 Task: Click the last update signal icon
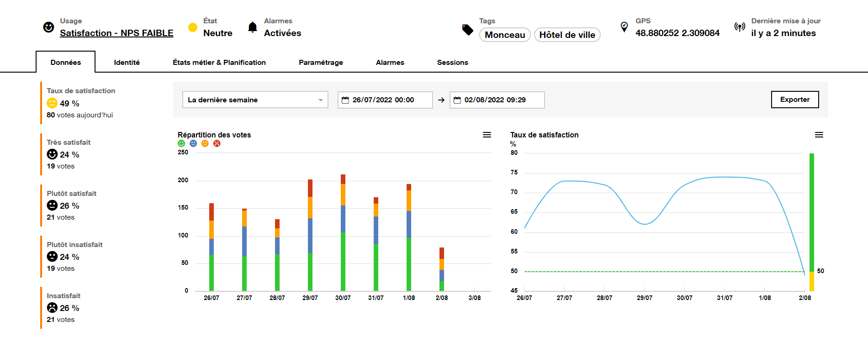pyautogui.click(x=740, y=27)
